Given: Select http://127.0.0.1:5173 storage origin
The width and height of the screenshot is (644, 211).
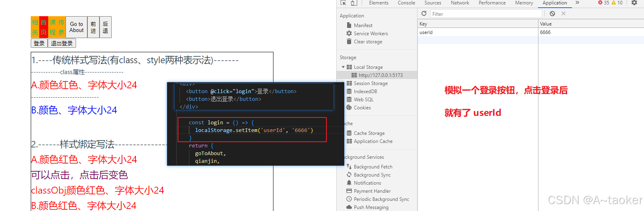Looking at the screenshot, I should coord(377,75).
